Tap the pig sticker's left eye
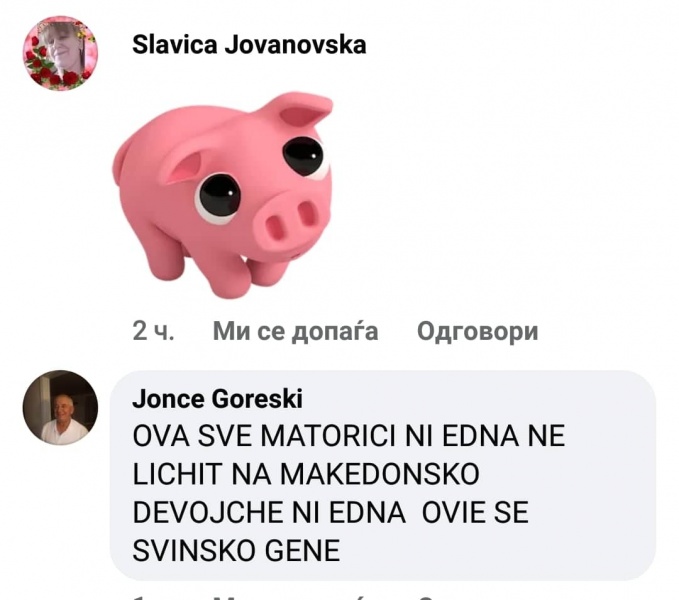 coord(219,196)
